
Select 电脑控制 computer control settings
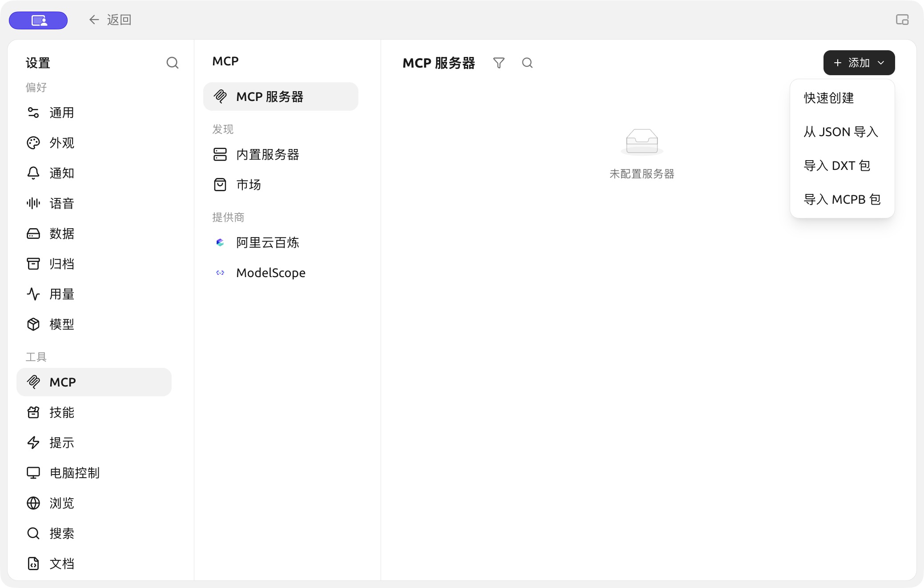click(94, 473)
